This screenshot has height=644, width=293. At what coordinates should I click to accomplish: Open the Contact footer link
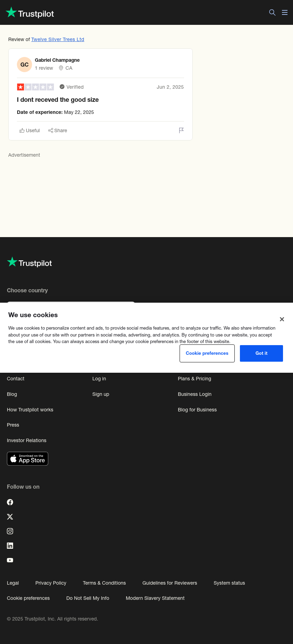pos(16,379)
